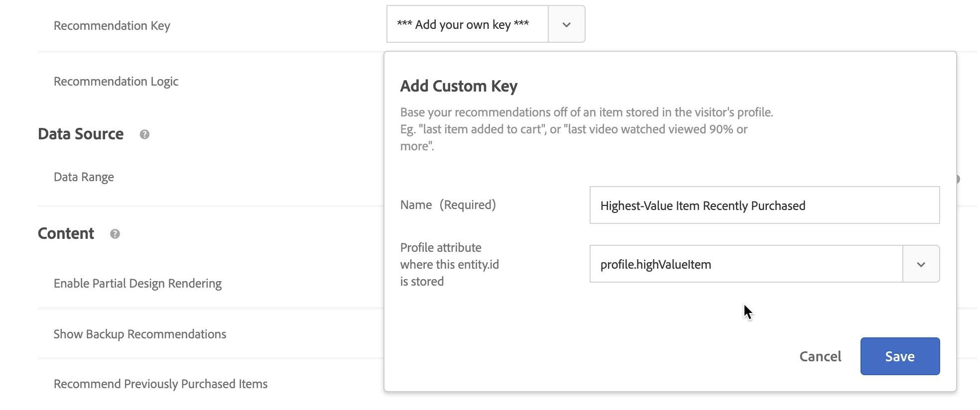The image size is (980, 410).
Task: Click the 'Name (Required)' field label
Action: [x=448, y=205]
